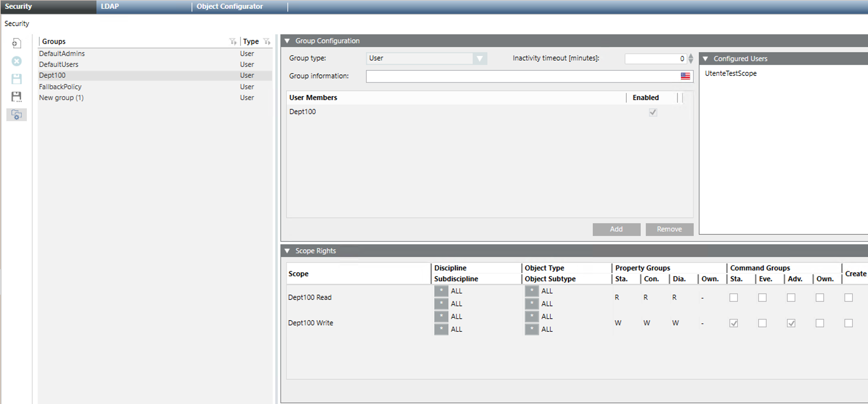The height and width of the screenshot is (404, 868).
Task: Open the Group type dropdown
Action: [x=479, y=58]
